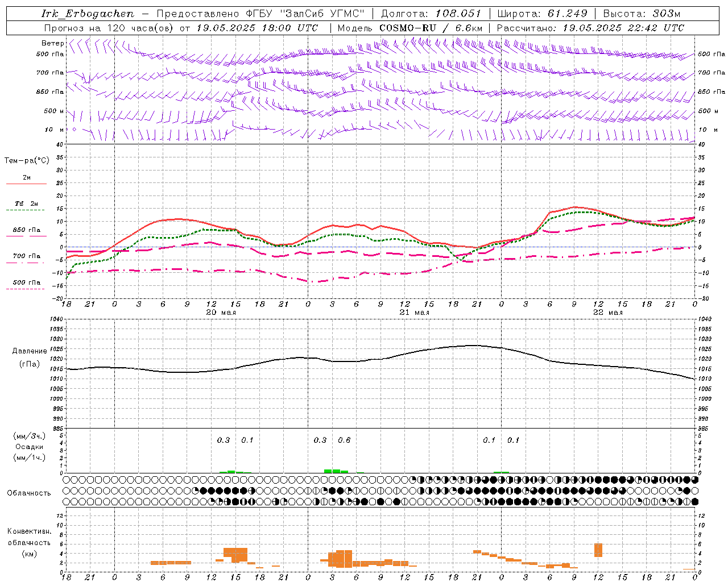
Task: Click the 700 гПа temperature legend entry
Action: click(x=27, y=256)
